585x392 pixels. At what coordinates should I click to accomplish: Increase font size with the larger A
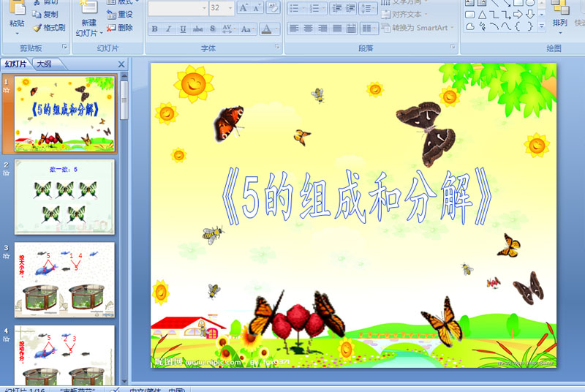pyautogui.click(x=244, y=7)
